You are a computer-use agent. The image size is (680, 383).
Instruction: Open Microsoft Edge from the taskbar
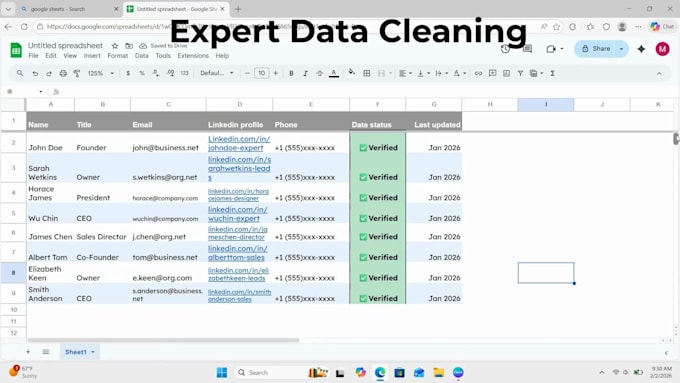pyautogui.click(x=380, y=373)
